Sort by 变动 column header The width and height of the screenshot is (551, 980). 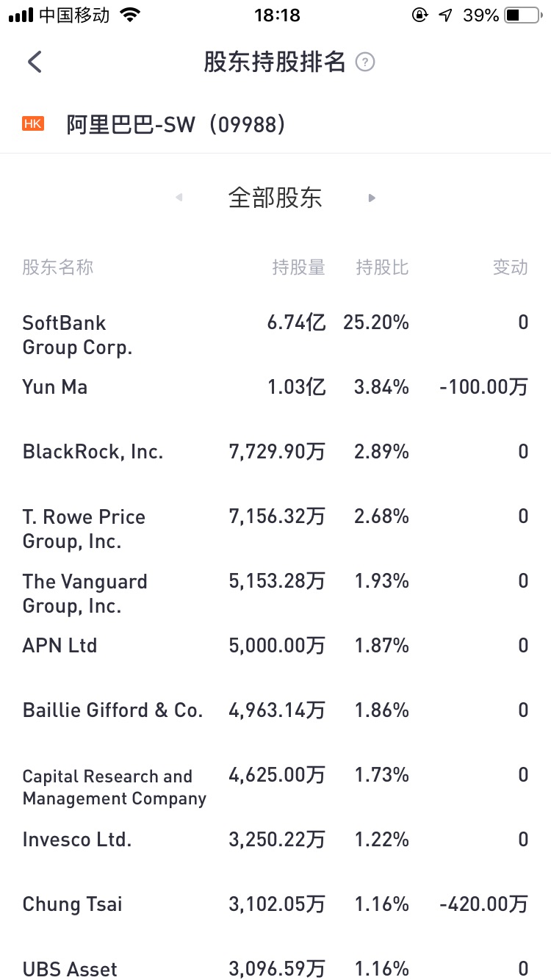pos(510,267)
